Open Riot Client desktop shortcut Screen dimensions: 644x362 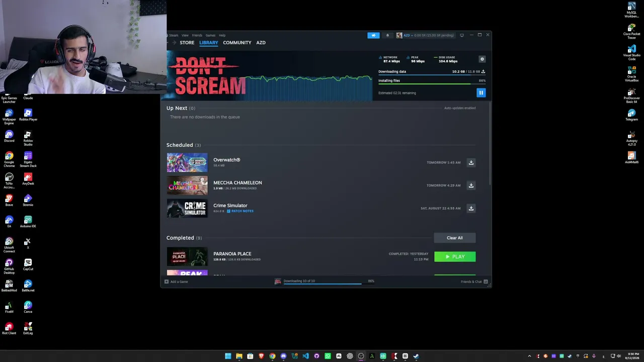(x=9, y=328)
